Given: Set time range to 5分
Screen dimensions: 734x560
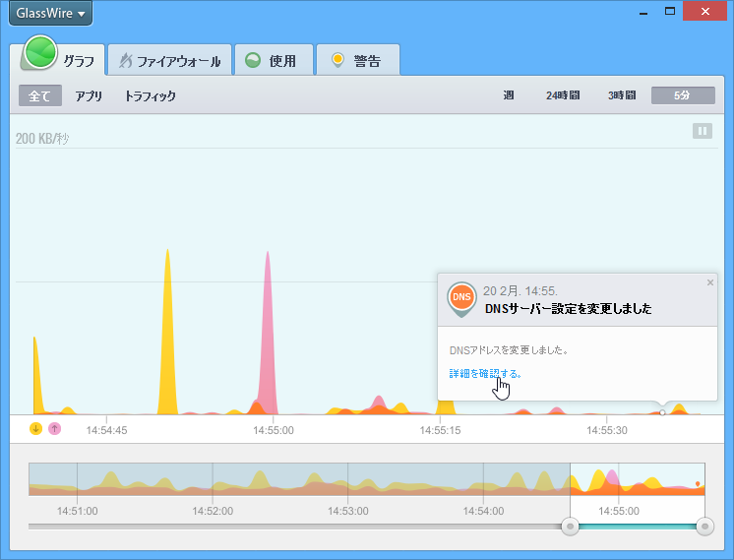Looking at the screenshot, I should click(x=683, y=95).
